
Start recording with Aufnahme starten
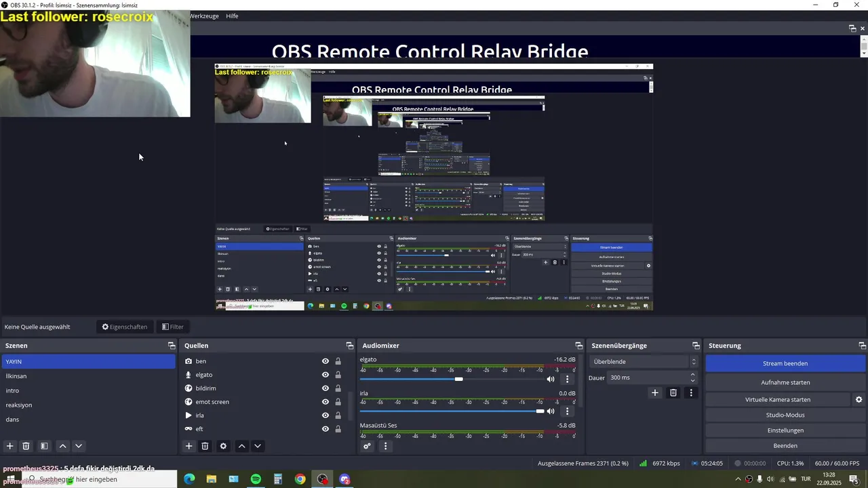coord(785,382)
